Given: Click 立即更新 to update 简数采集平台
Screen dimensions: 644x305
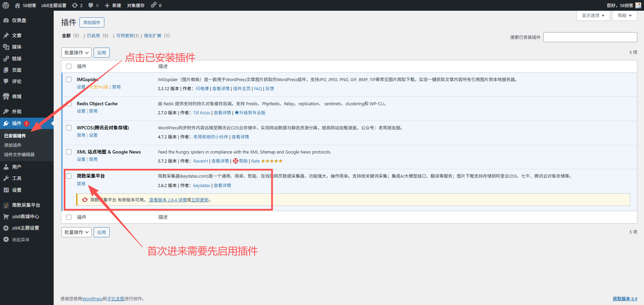Looking at the screenshot, I should 200,200.
